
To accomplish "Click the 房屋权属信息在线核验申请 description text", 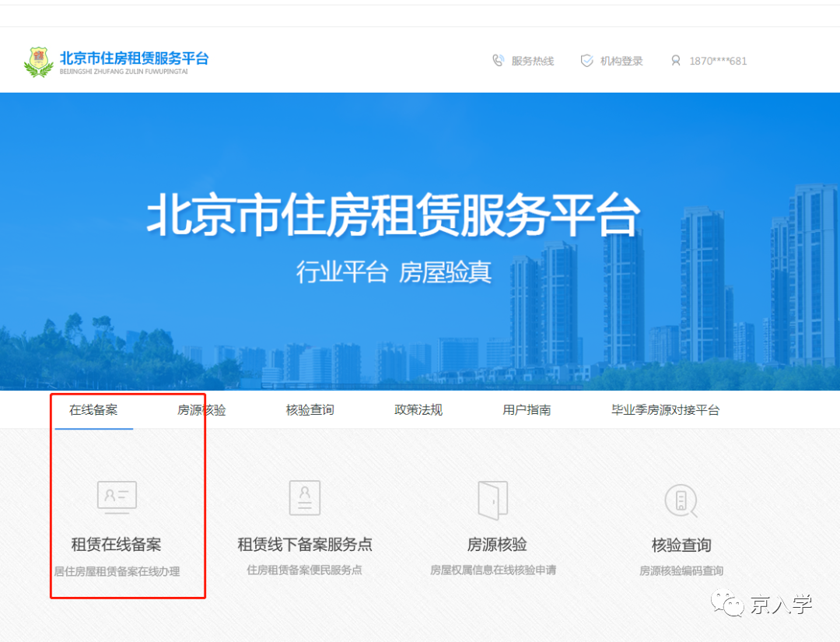I will [x=493, y=570].
